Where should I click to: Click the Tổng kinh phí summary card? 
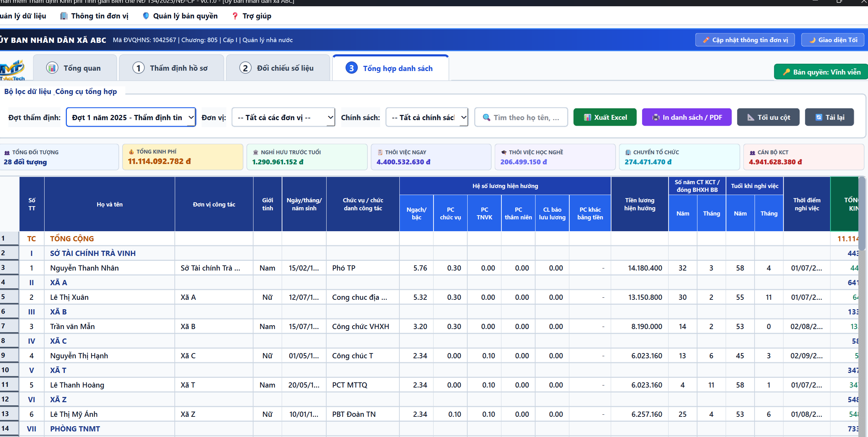click(x=183, y=157)
